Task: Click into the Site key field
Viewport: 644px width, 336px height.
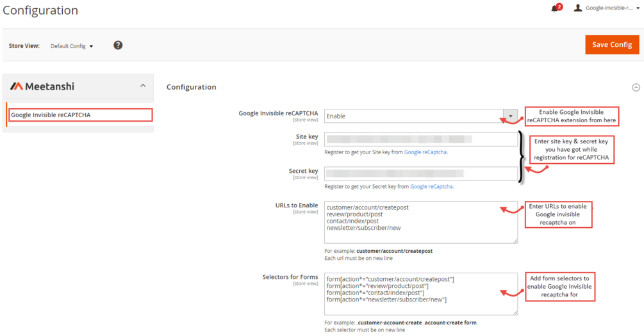Action: [x=420, y=139]
